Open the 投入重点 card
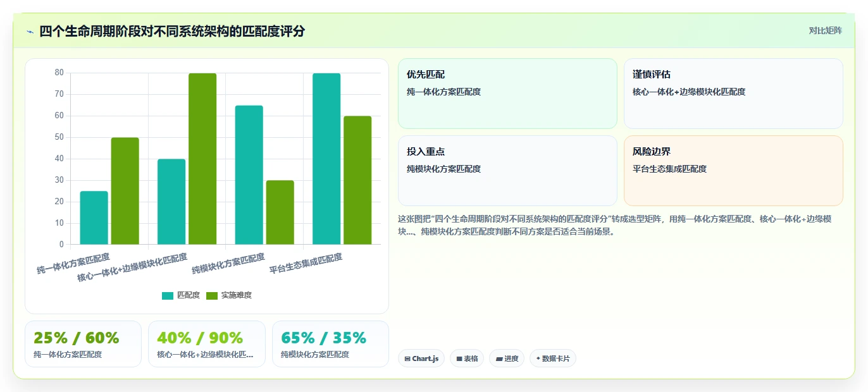 point(507,171)
